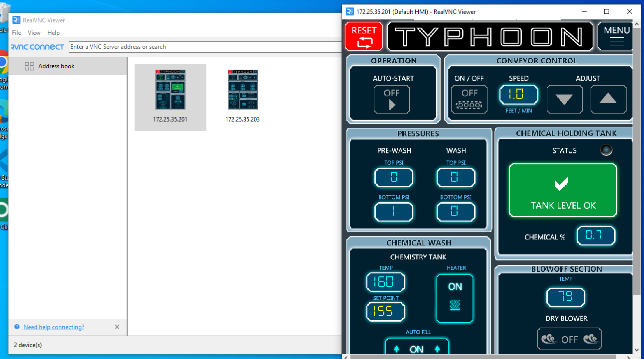This screenshot has height=359, width=644.
Task: Open the Help menu
Action: (x=53, y=33)
